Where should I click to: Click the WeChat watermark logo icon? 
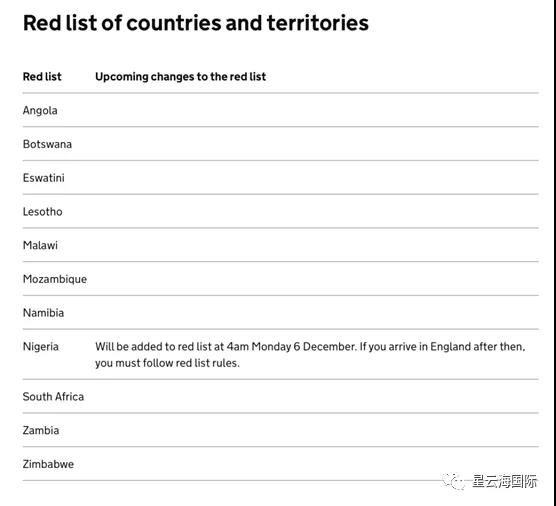click(454, 482)
